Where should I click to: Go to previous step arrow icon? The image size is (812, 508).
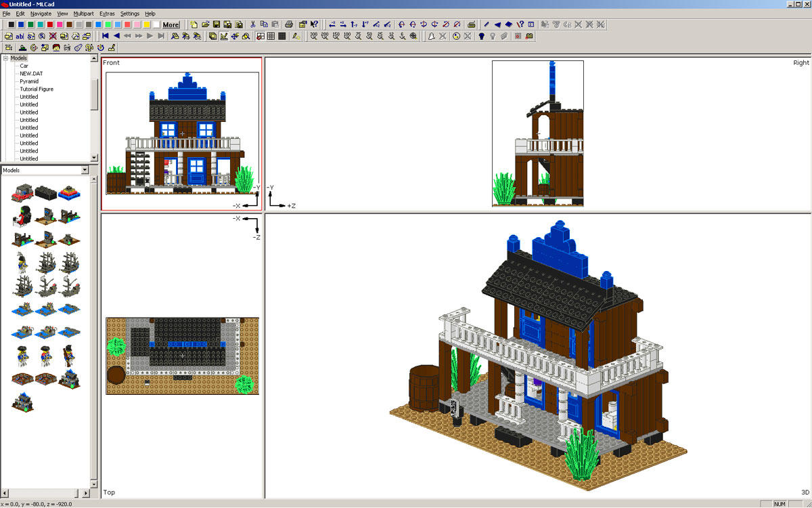point(116,35)
